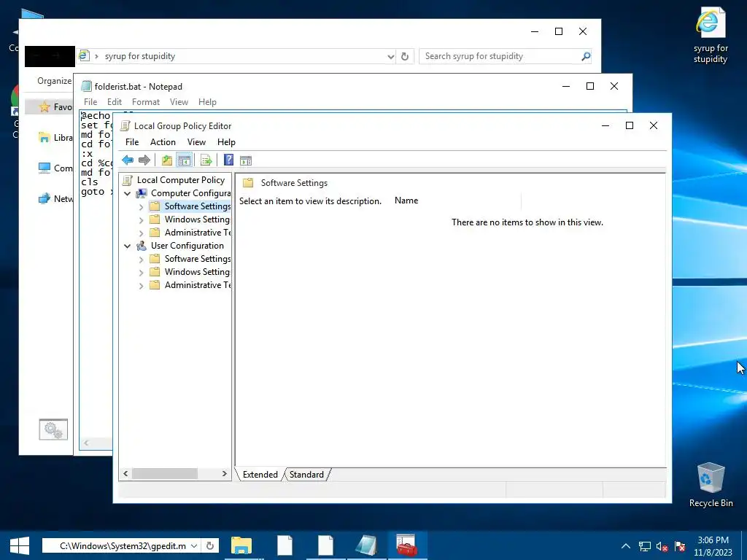Select Libraries in Explorer navigation pane
The width and height of the screenshot is (747, 560).
55,138
